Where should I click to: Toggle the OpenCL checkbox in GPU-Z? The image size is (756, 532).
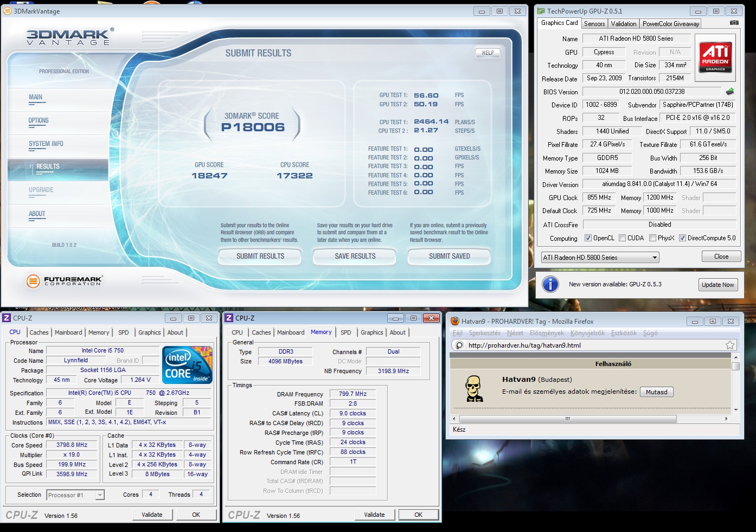click(588, 238)
